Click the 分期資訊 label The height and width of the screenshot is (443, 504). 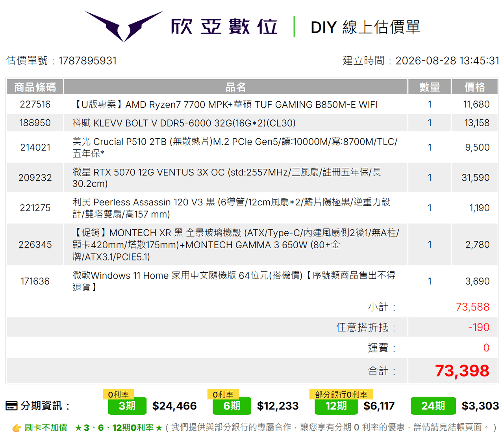(45, 406)
